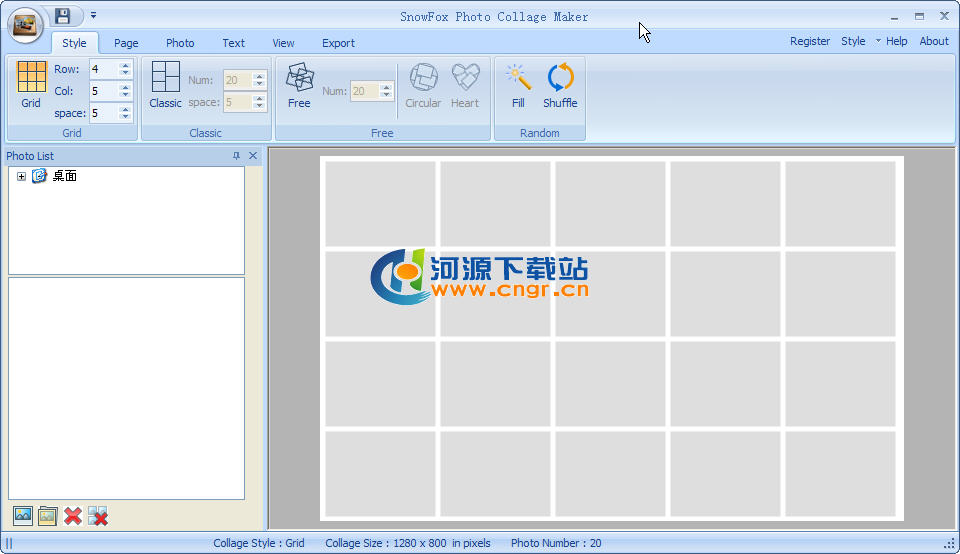Click the Classic space field
The image size is (960, 554).
(238, 102)
